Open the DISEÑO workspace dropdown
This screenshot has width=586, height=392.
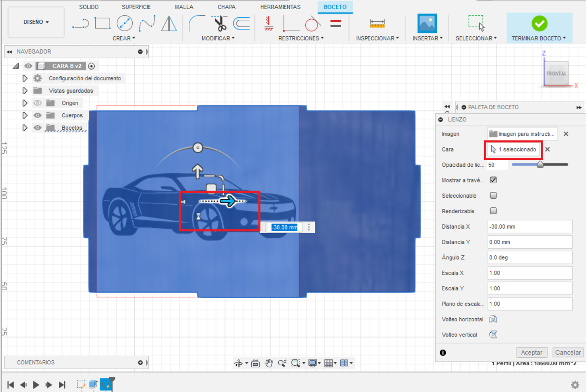point(36,22)
